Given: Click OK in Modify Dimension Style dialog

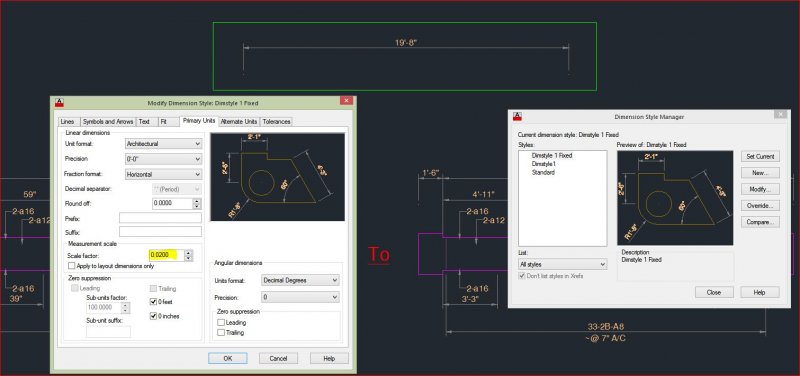Looking at the screenshot, I should tap(228, 358).
